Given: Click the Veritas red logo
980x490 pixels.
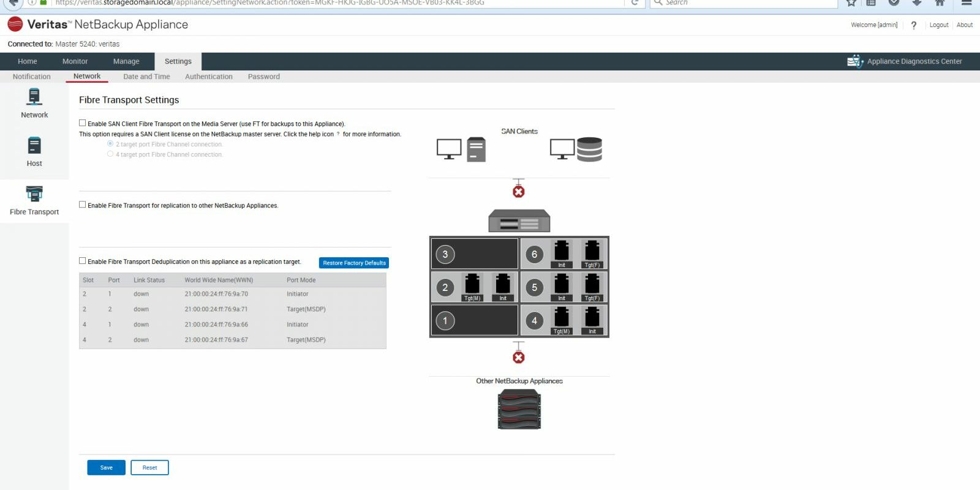Looking at the screenshot, I should coord(15,24).
